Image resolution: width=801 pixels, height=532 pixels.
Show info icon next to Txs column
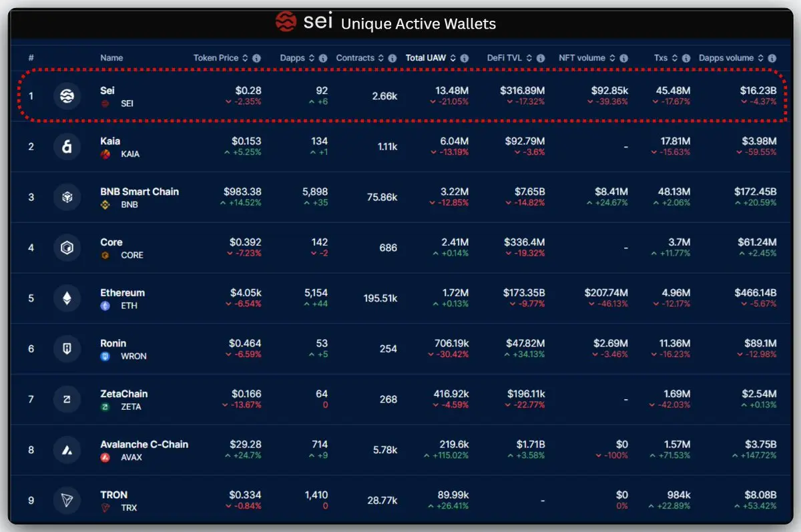click(x=686, y=58)
